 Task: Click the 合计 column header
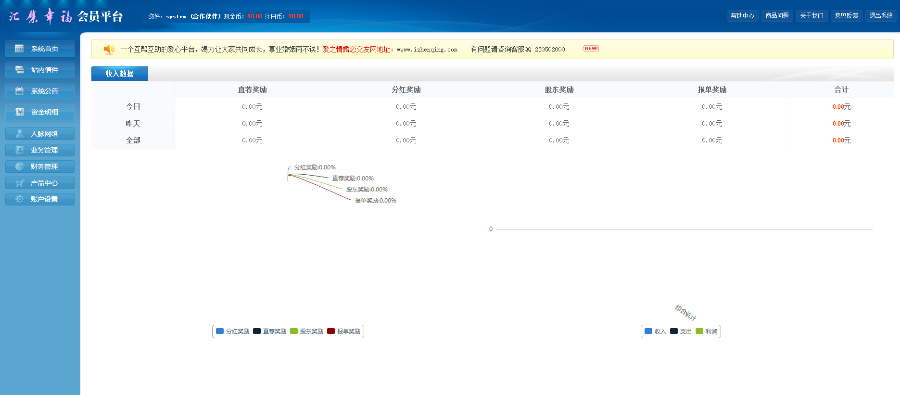[841, 90]
